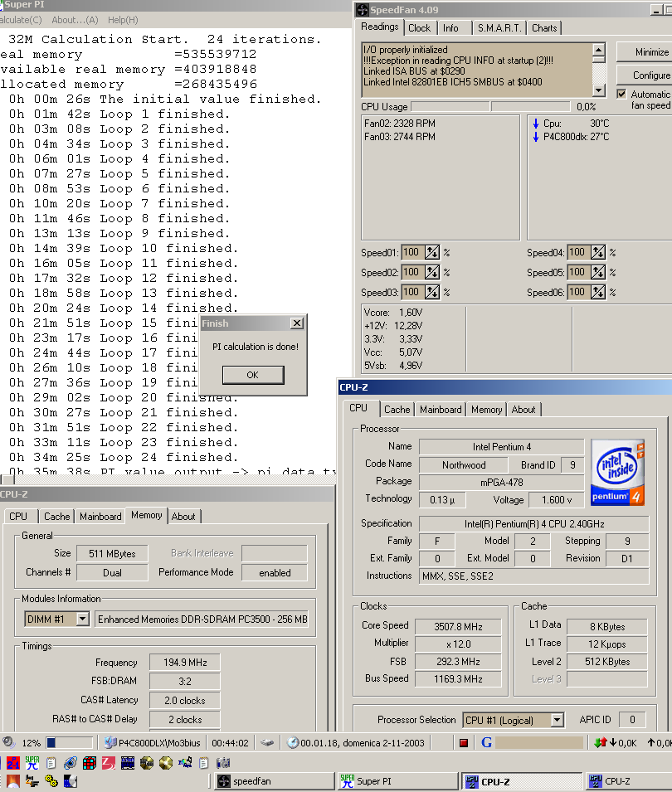The height and width of the screenshot is (792, 672).
Task: Click the blue eye quick launch icon
Action: pyautogui.click(x=71, y=763)
